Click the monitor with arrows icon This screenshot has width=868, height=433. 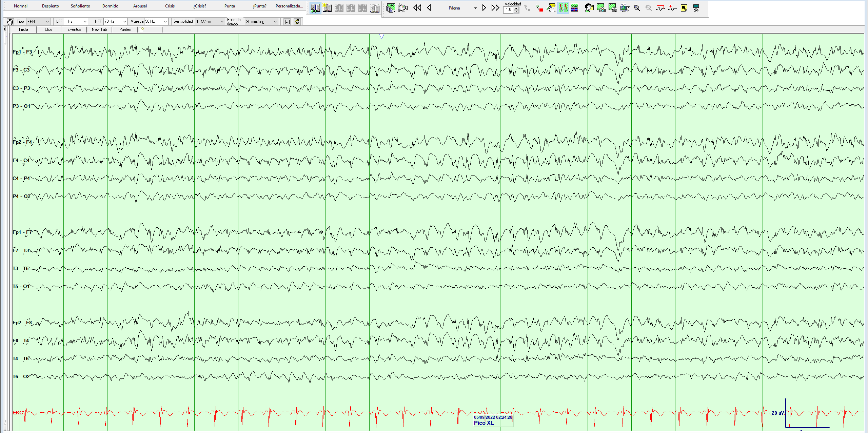(x=696, y=8)
